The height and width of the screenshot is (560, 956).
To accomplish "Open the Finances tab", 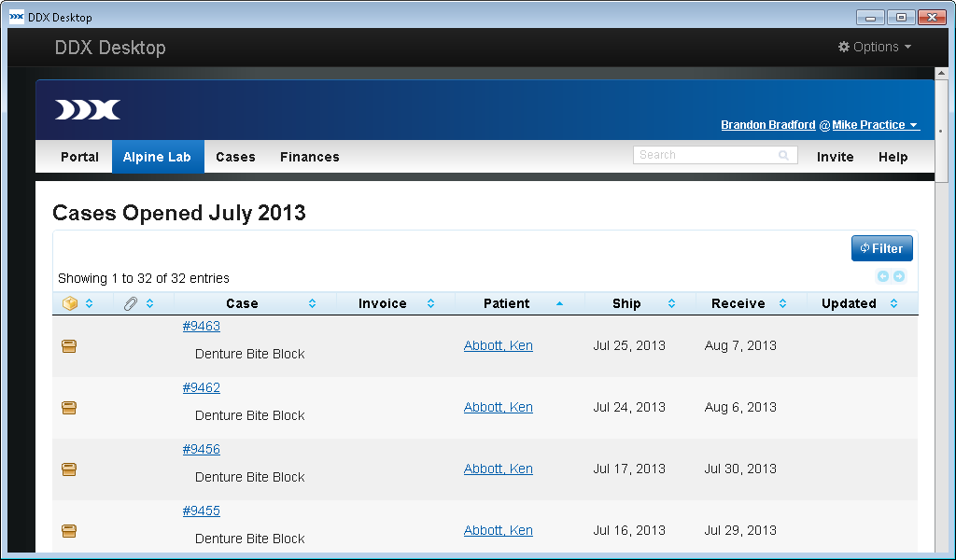I will coord(309,157).
